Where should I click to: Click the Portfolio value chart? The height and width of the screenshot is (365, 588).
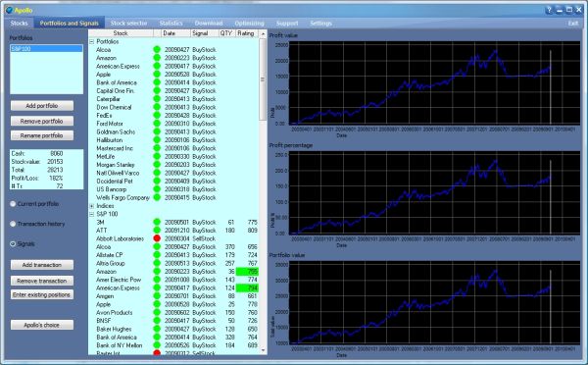click(434, 302)
